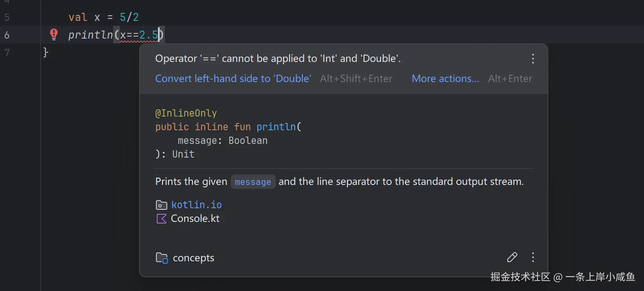Click the Kotlin file icon beside Console.kt
644x291 pixels.
[161, 219]
